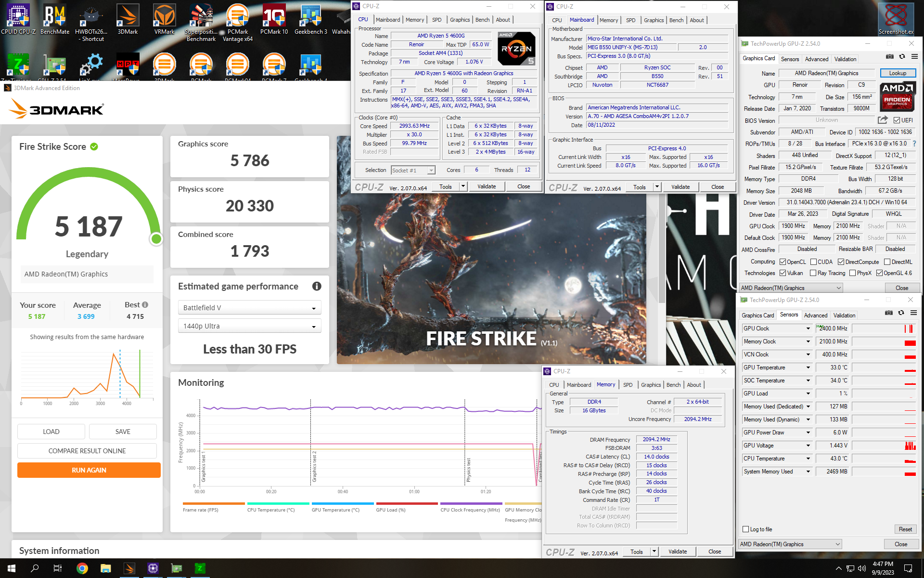
Task: Toggle the CUDA checkbox
Action: click(x=814, y=262)
